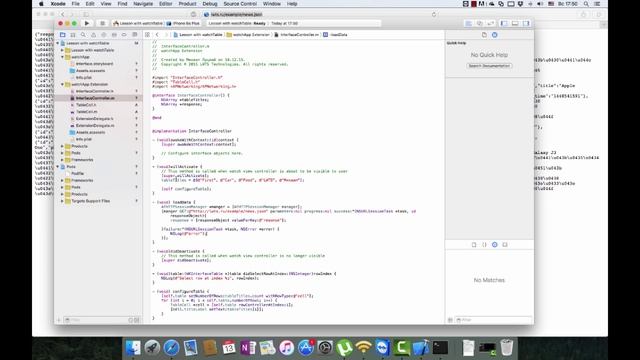Viewport: 640px width, 360px height.
Task: Switch to the Version editor
Action: 491,23
